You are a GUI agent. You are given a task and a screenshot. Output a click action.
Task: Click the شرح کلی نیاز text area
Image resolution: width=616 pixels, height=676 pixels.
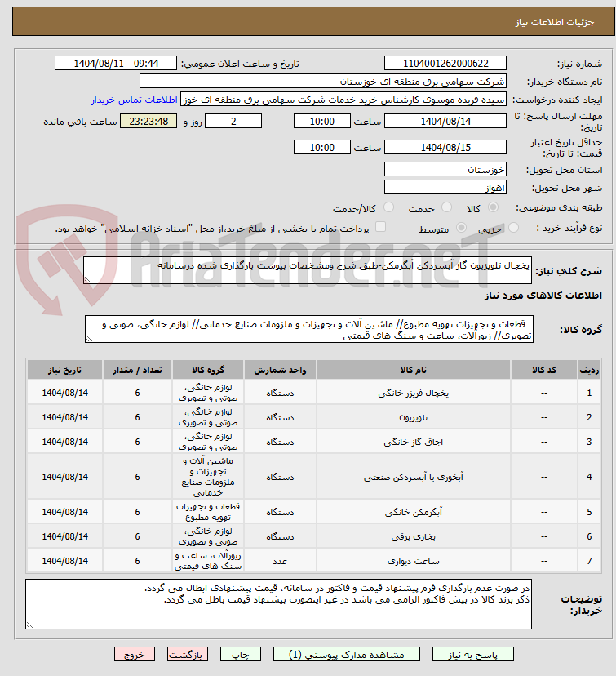307,270
